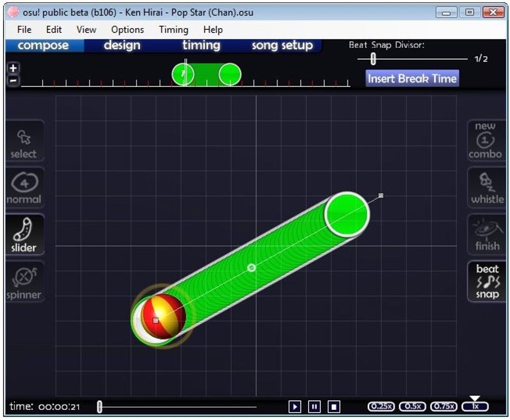Choose the spinner tool

24,281
